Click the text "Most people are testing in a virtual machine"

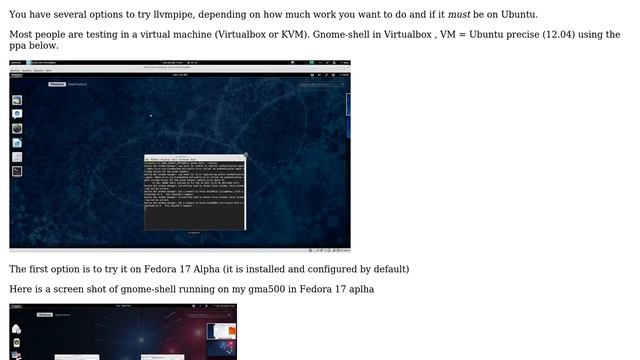110,34
